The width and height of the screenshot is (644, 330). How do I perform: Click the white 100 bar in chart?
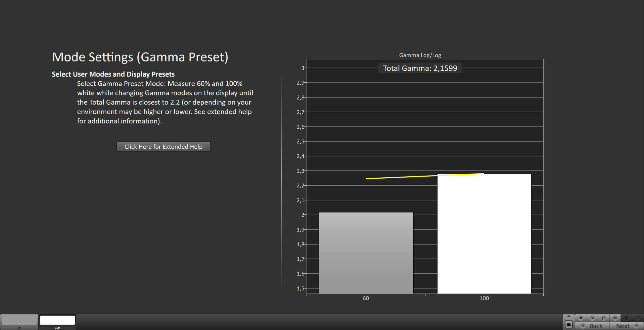coord(484,234)
